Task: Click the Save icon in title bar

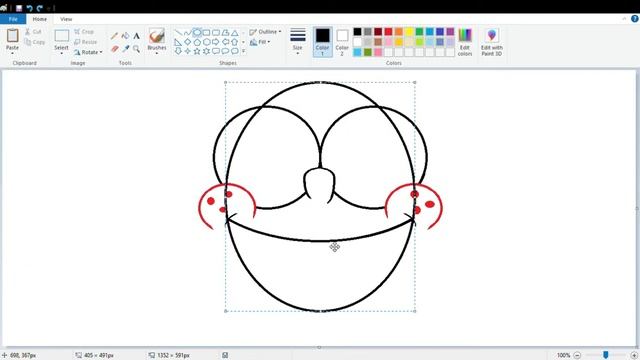Action: (19, 8)
